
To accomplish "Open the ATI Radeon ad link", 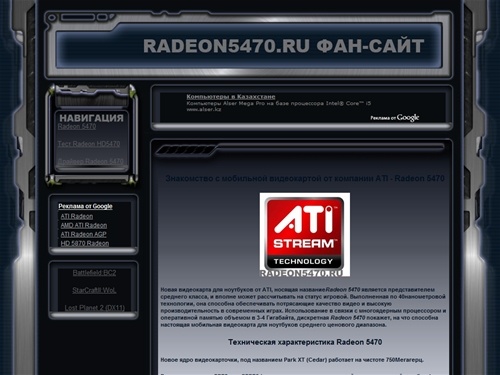I will [x=77, y=216].
